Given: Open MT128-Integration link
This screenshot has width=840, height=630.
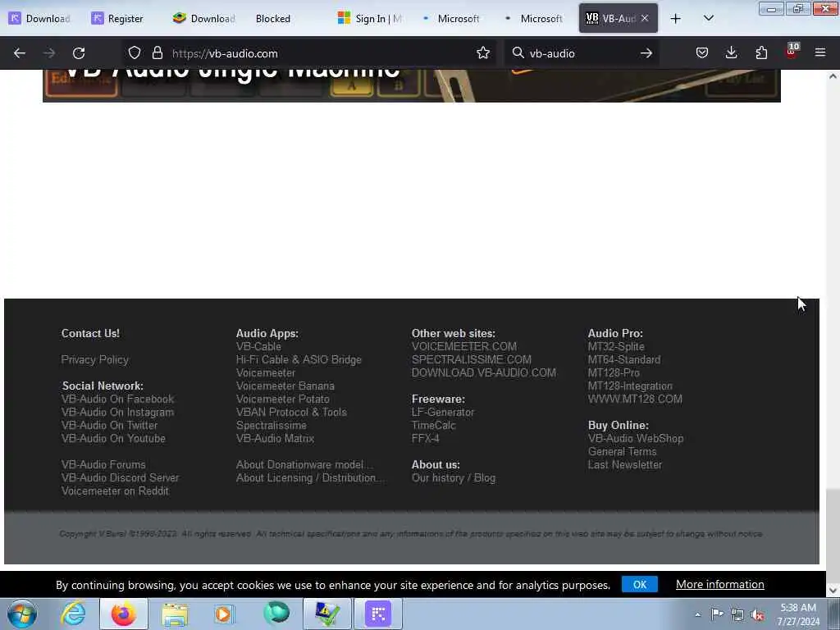Looking at the screenshot, I should 630,386.
